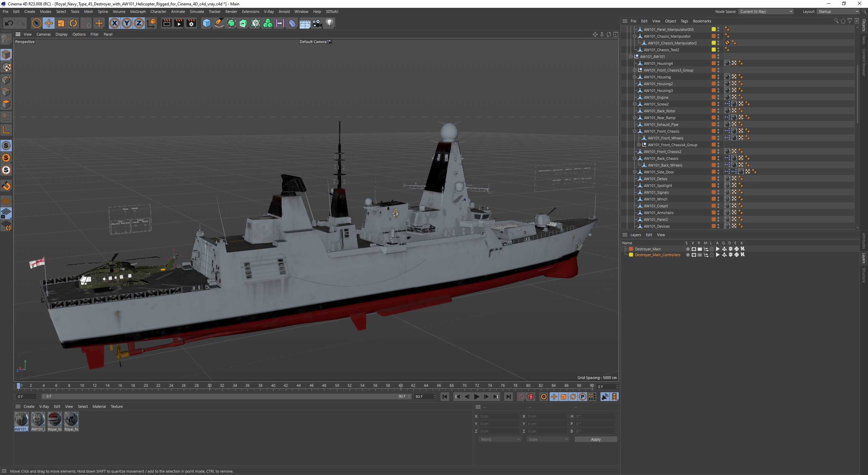Activate the Rotate tool

click(x=73, y=23)
